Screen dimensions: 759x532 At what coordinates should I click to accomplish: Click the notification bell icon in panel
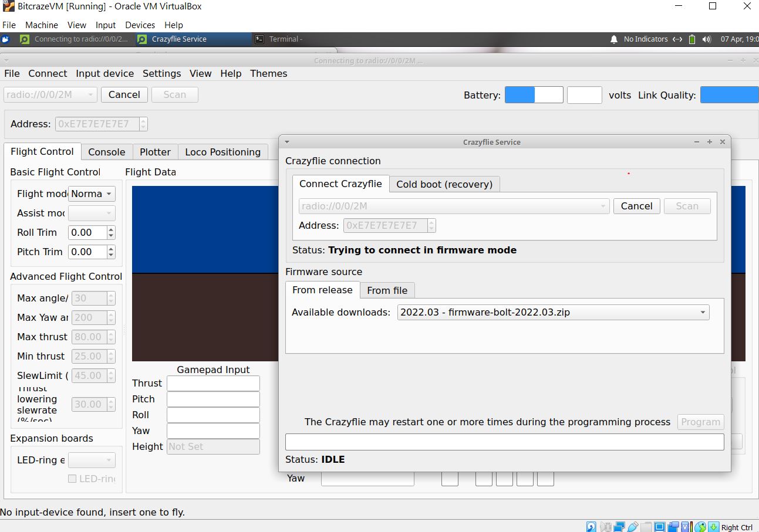point(614,39)
